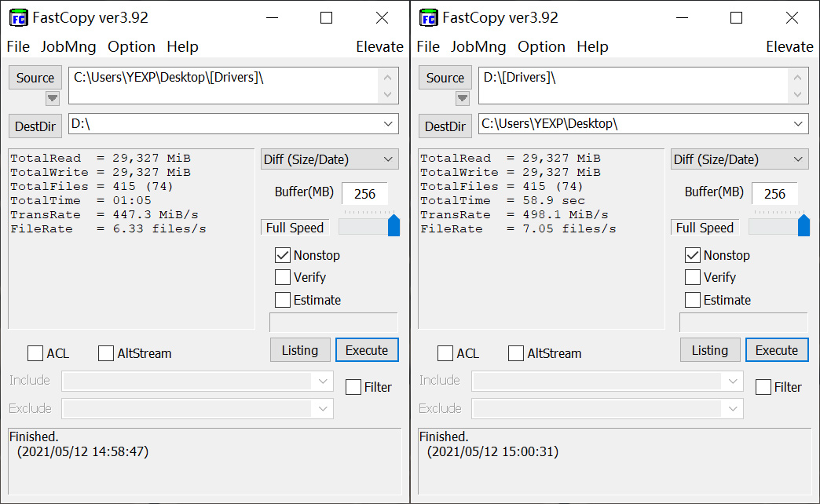Click Finished timestamp 14:58:47 text
Screen dimensions: 820x504
tap(82, 451)
